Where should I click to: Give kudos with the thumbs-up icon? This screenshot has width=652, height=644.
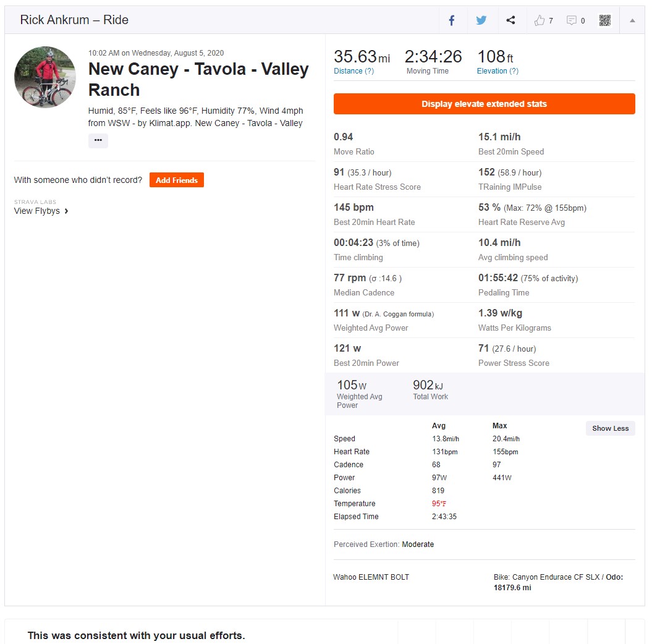tap(540, 20)
